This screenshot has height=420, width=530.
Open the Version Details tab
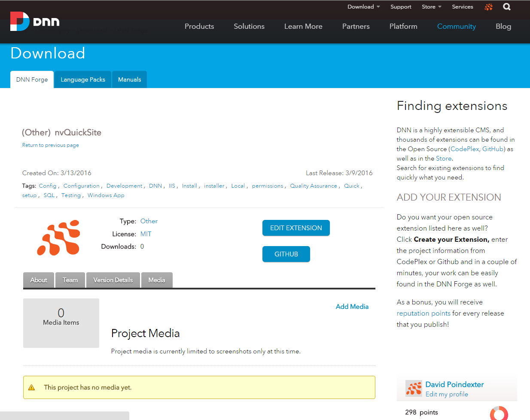tap(113, 280)
